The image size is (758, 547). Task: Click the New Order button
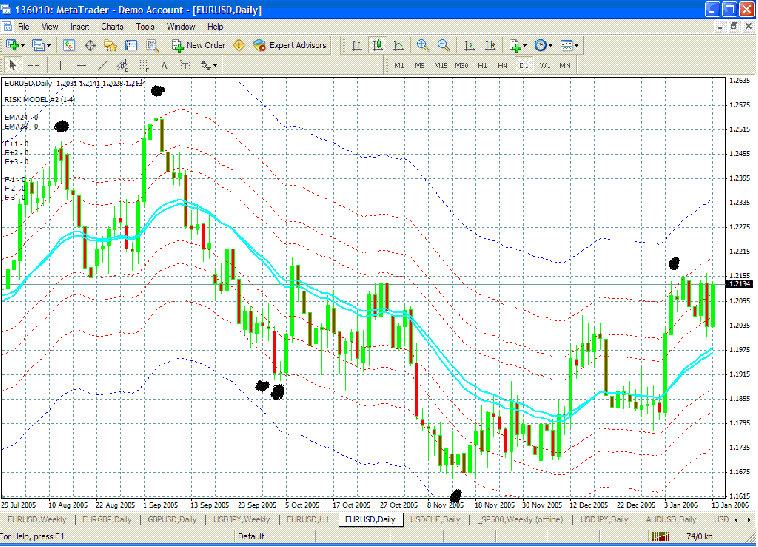point(200,45)
